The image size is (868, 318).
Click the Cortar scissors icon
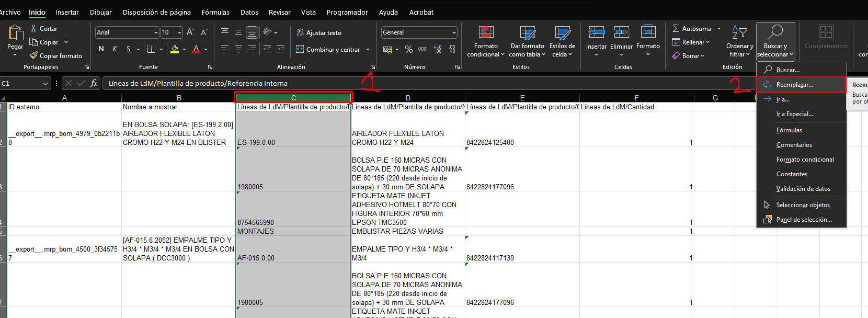[34, 29]
